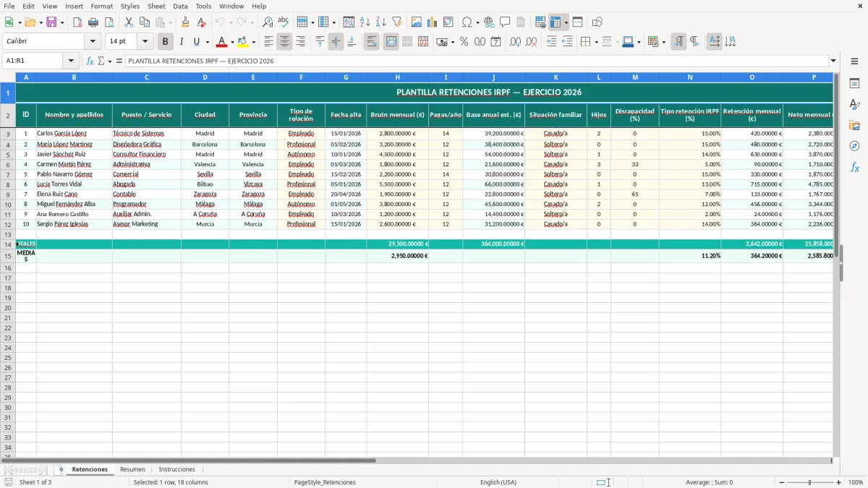The height and width of the screenshot is (488, 868).
Task: Open the 14 pt font size dropdown
Action: (x=145, y=42)
